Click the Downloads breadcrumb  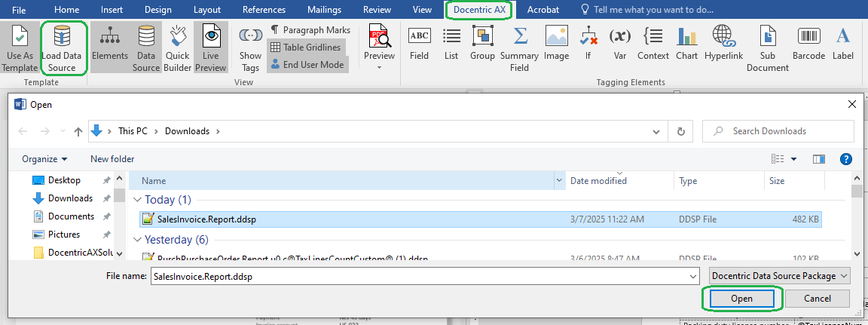[187, 131]
